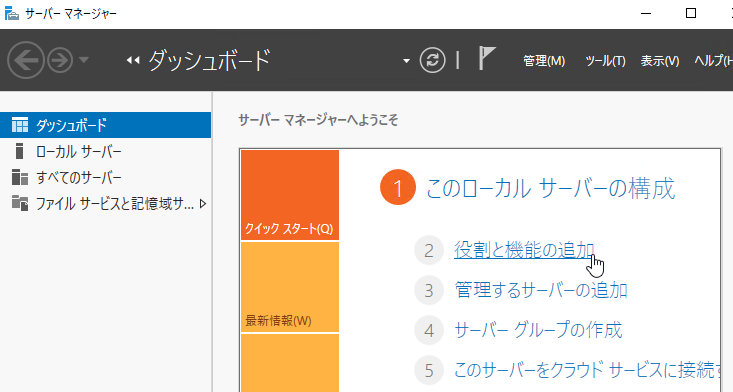Screen dimensions: 733x392
Task: Click the すべてのサーバー icon in sidebar
Action: [x=20, y=178]
